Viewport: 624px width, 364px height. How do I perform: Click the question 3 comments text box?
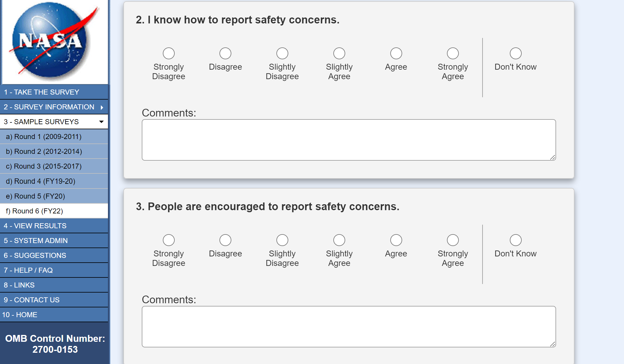click(348, 327)
